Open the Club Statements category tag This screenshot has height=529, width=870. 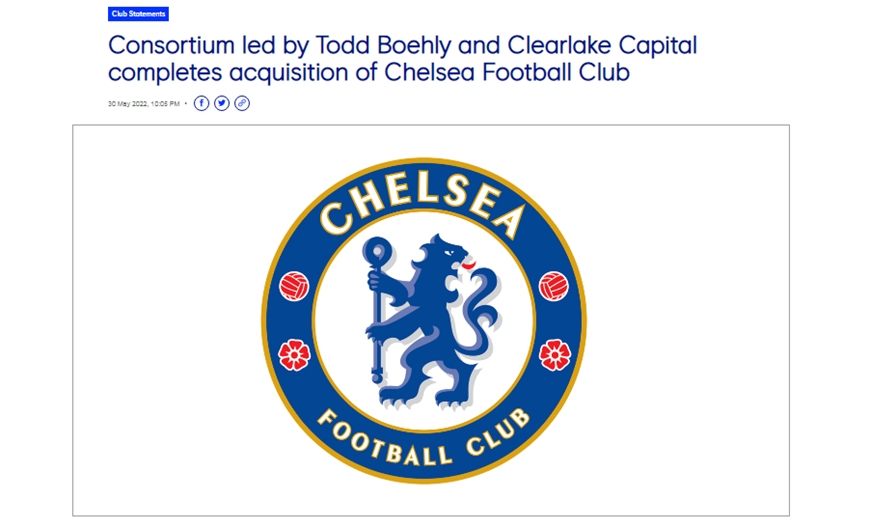pos(139,14)
